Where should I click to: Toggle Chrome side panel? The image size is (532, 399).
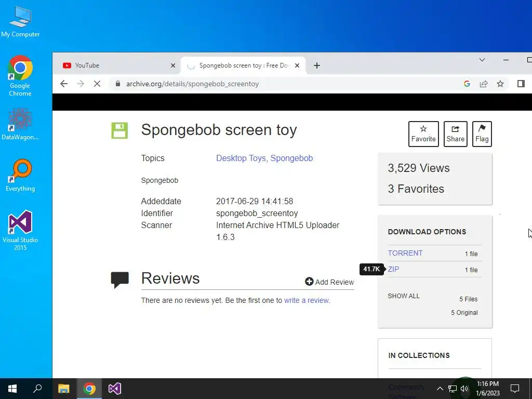click(521, 84)
